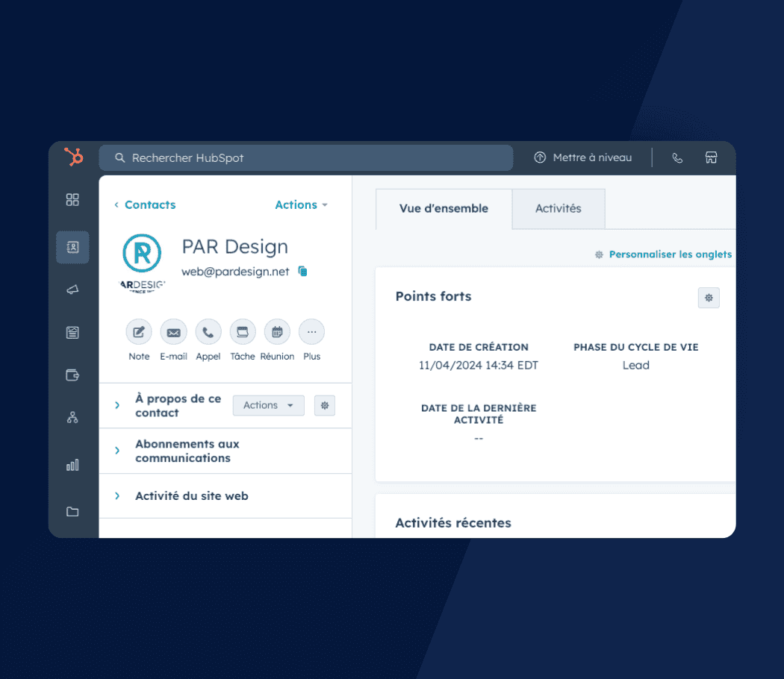Open the marketplace icon in top bar
Image resolution: width=784 pixels, height=679 pixels.
pos(711,158)
